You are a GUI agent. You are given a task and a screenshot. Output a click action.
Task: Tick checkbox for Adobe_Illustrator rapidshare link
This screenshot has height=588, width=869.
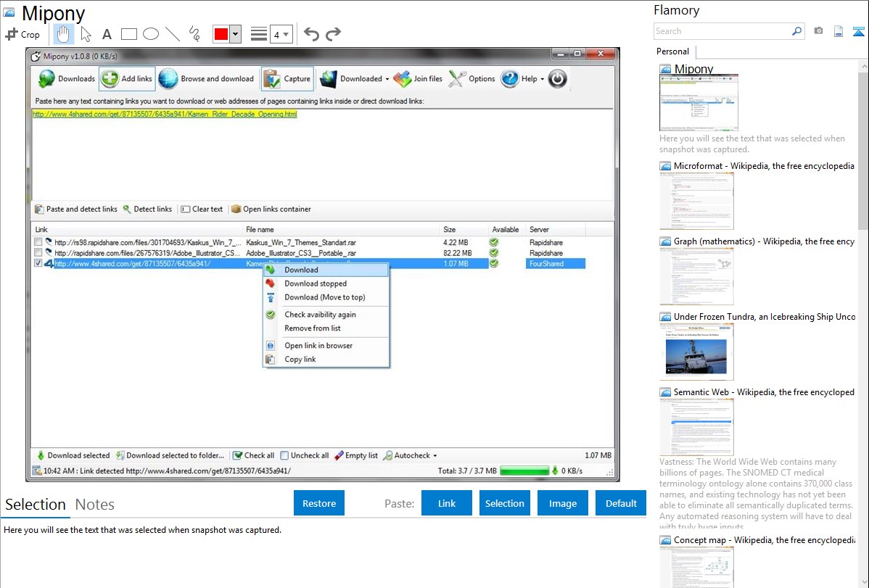coord(38,253)
